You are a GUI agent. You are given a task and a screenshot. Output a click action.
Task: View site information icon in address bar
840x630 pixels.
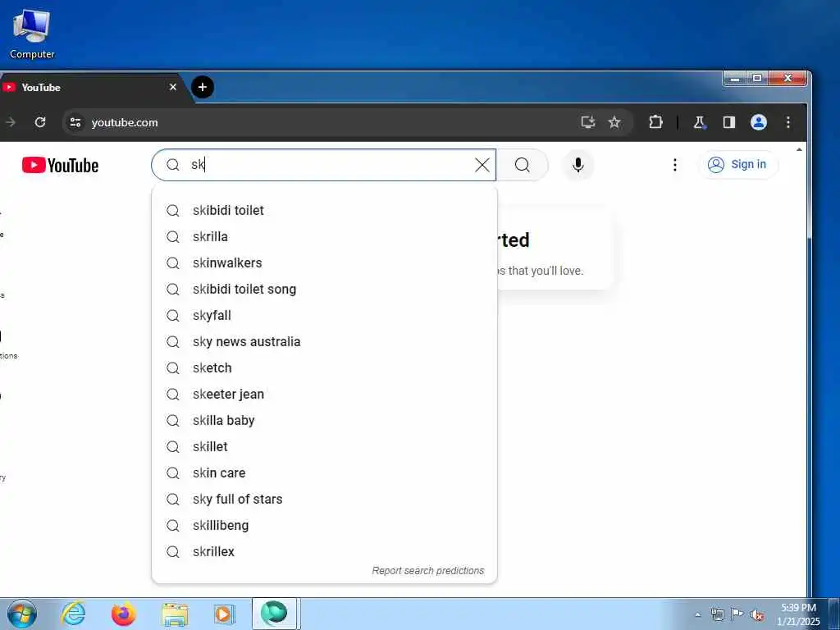pyautogui.click(x=75, y=122)
